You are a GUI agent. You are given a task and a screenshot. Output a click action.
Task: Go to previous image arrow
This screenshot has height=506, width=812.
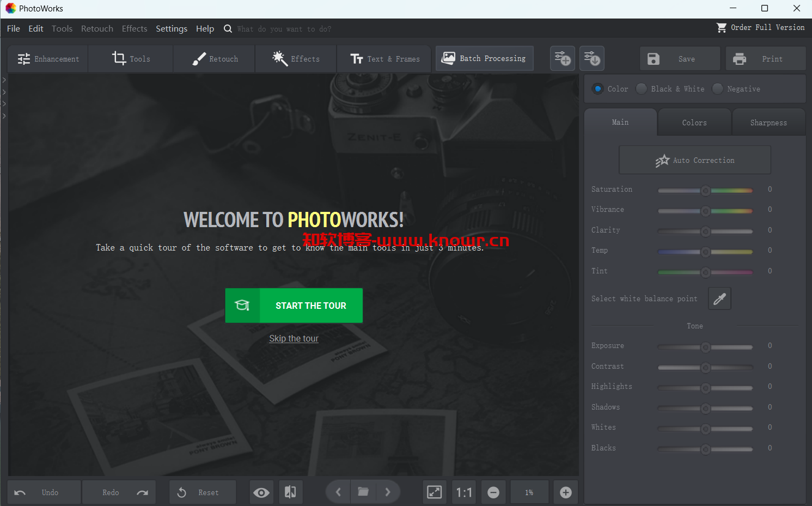pyautogui.click(x=338, y=492)
